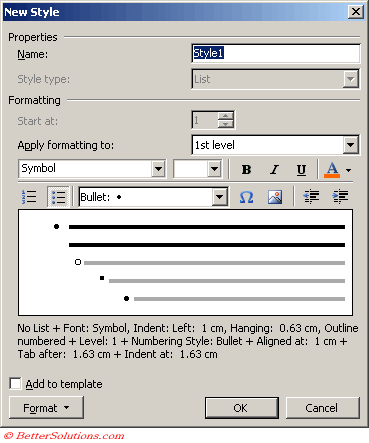Select the numbered list icon
Image resolution: width=369 pixels, height=443 pixels.
click(x=29, y=197)
